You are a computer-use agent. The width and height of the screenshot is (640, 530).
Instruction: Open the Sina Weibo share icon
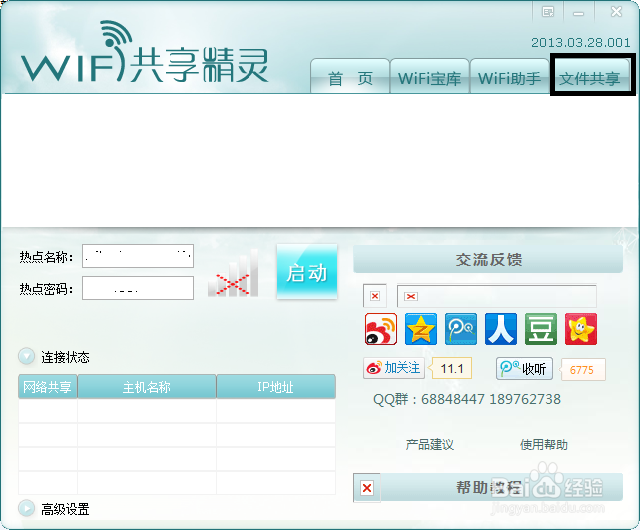pyautogui.click(x=380, y=329)
